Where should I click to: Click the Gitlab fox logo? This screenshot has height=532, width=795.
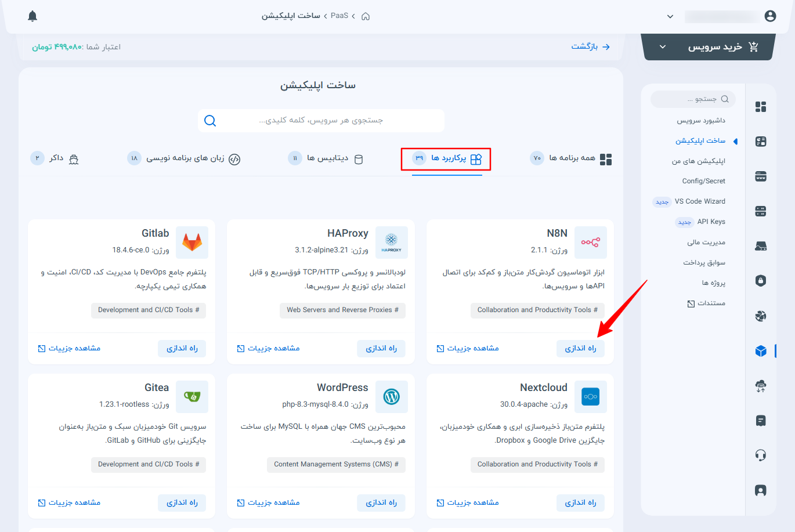(192, 243)
